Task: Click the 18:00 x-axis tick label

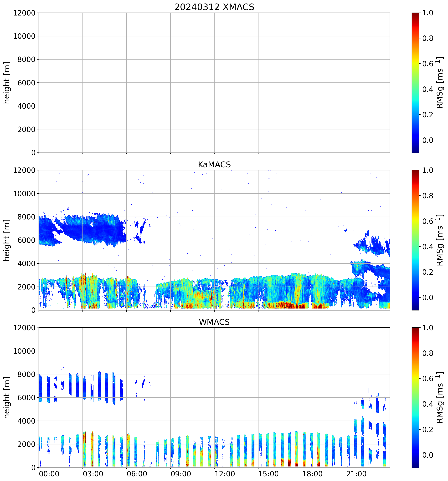Action: tap(312, 474)
